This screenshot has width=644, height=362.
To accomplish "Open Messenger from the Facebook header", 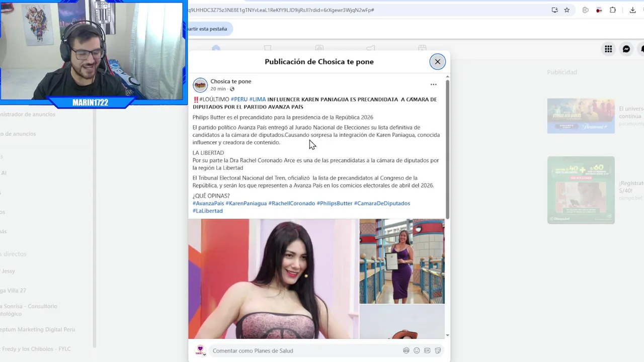I will pyautogui.click(x=626, y=49).
